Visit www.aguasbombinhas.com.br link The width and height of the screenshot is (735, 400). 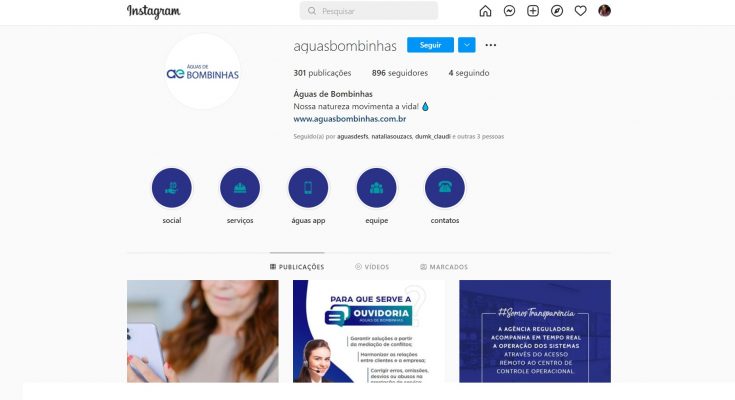pyautogui.click(x=350, y=119)
